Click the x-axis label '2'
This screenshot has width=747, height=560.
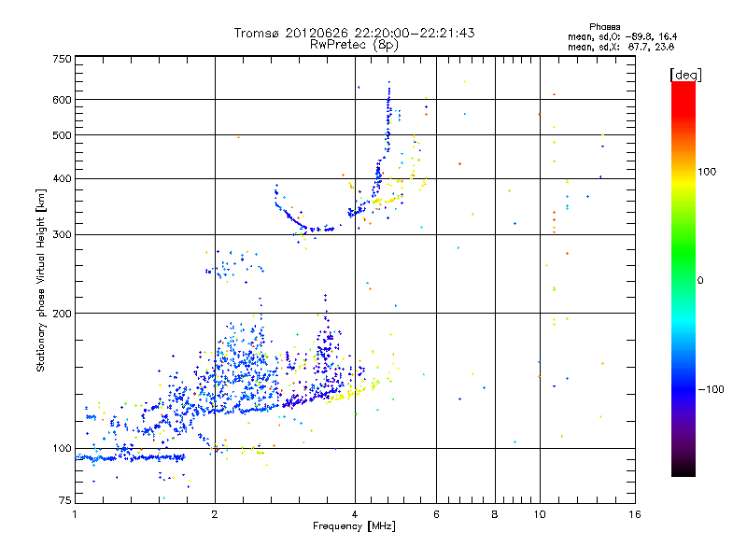[215, 514]
